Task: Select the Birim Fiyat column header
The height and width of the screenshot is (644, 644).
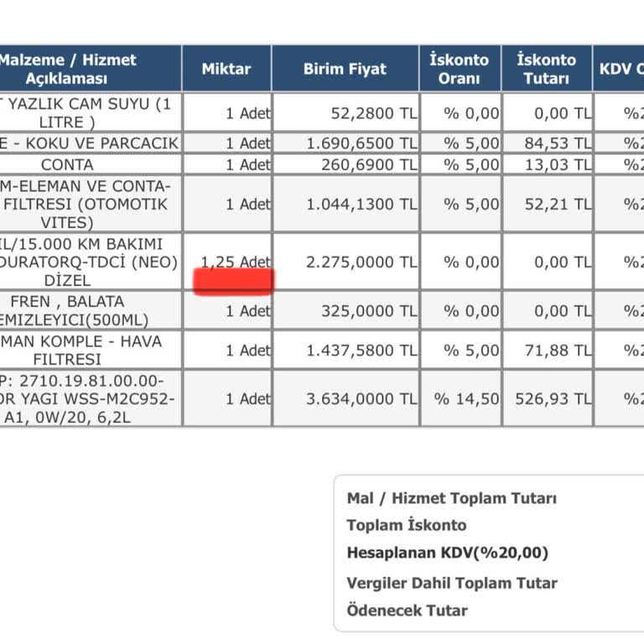Action: (345, 69)
